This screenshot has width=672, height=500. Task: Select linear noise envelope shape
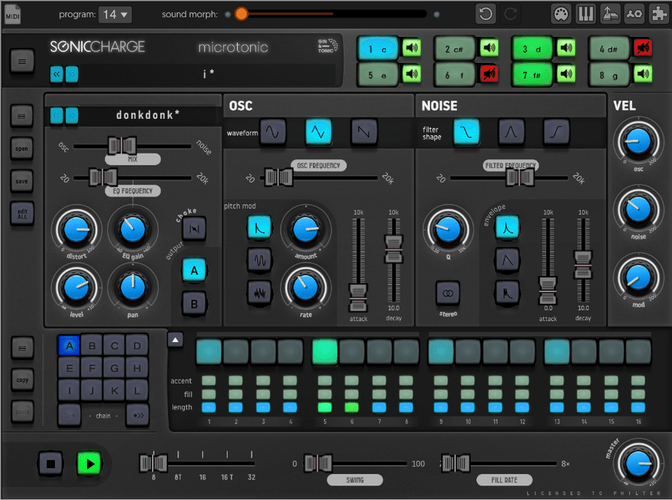tap(507, 260)
